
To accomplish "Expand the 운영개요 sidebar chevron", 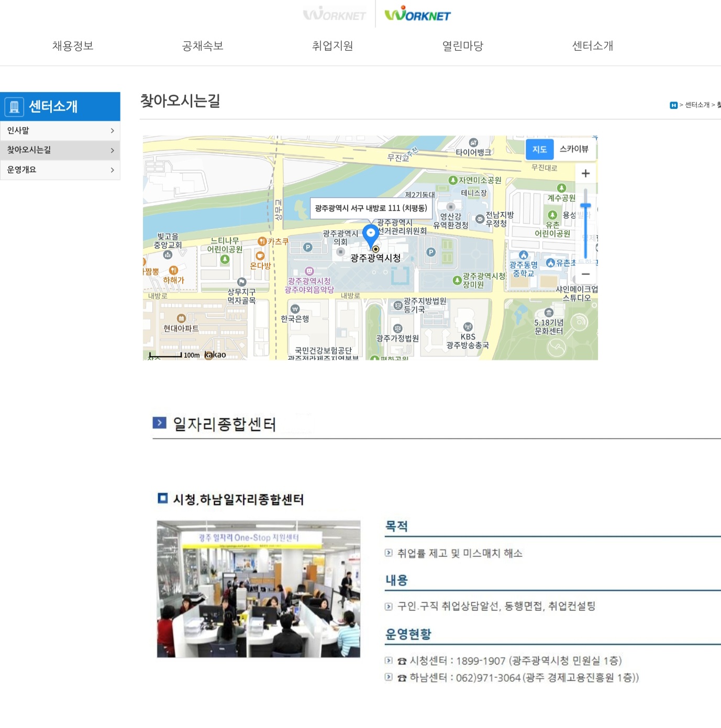I will coord(112,170).
